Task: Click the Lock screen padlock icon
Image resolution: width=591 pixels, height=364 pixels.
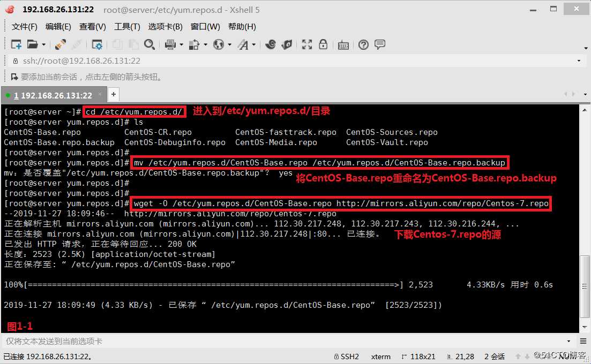Action: (323, 44)
